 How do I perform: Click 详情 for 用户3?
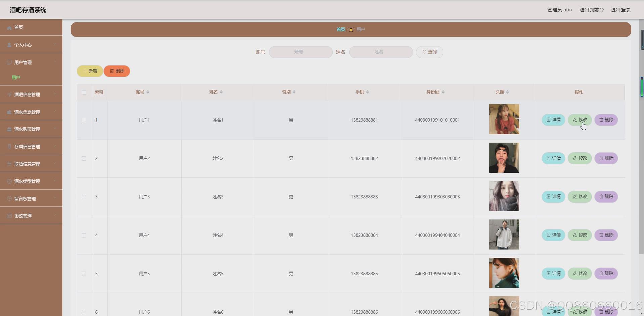553,197
